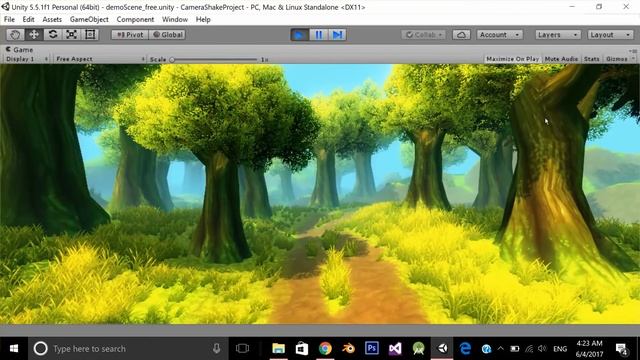Click the ENG language indicator

pyautogui.click(x=560, y=349)
